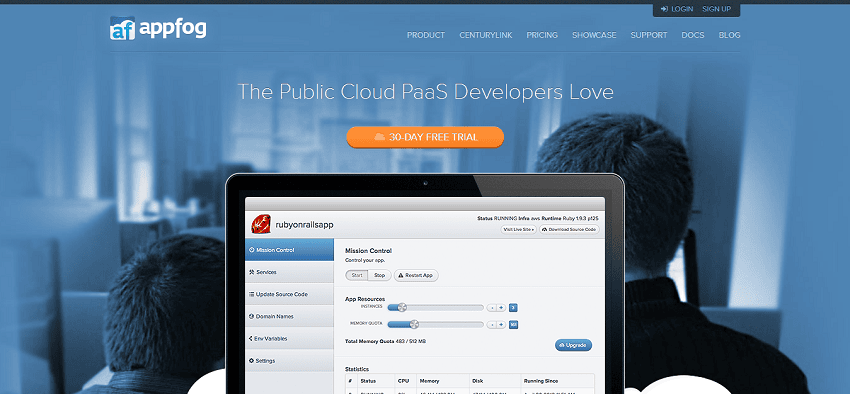The height and width of the screenshot is (394, 850).
Task: Click the MEMORY QUOTA slider handle
Action: 414,325
